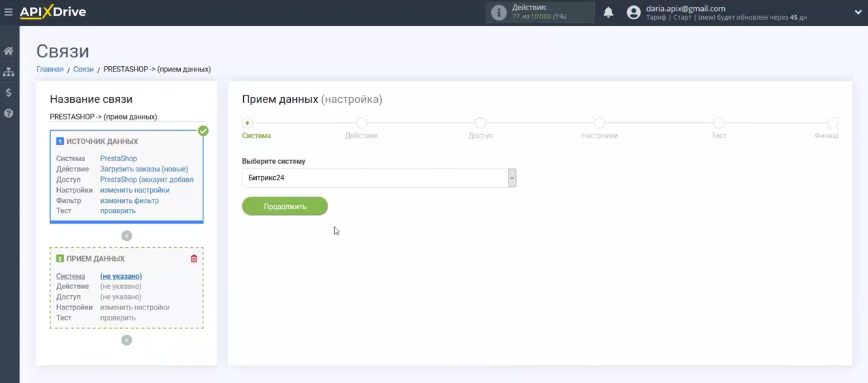The height and width of the screenshot is (383, 868).
Task: Click the dropdown arrow of system selector
Action: (512, 178)
